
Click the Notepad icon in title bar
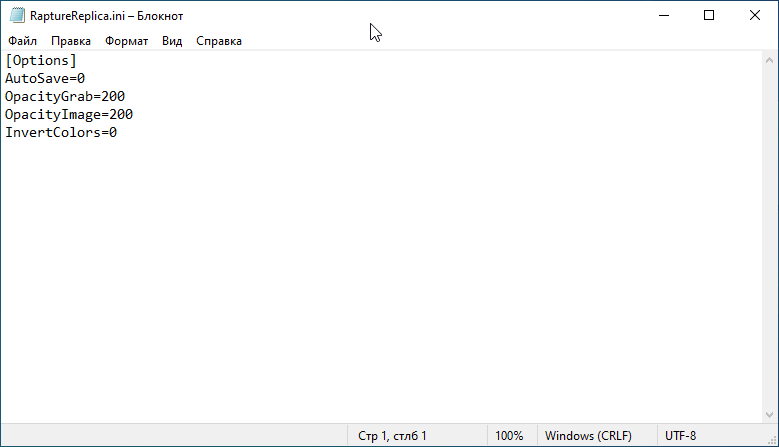[17, 15]
